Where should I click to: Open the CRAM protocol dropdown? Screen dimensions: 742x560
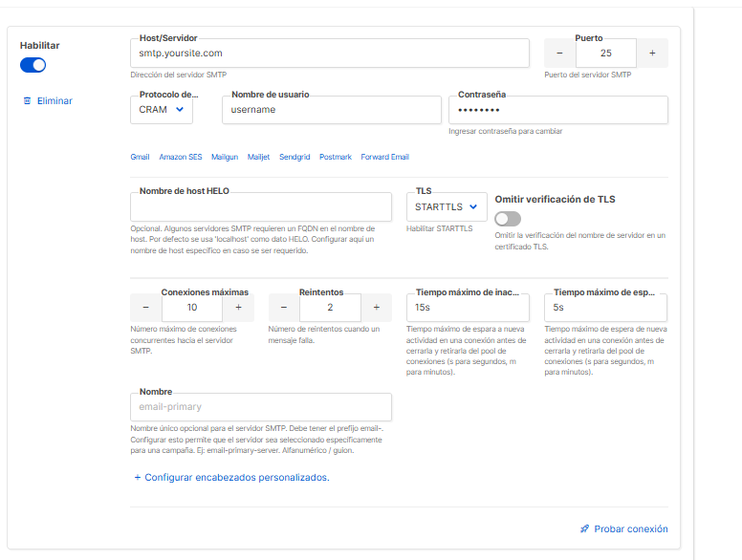click(x=162, y=110)
